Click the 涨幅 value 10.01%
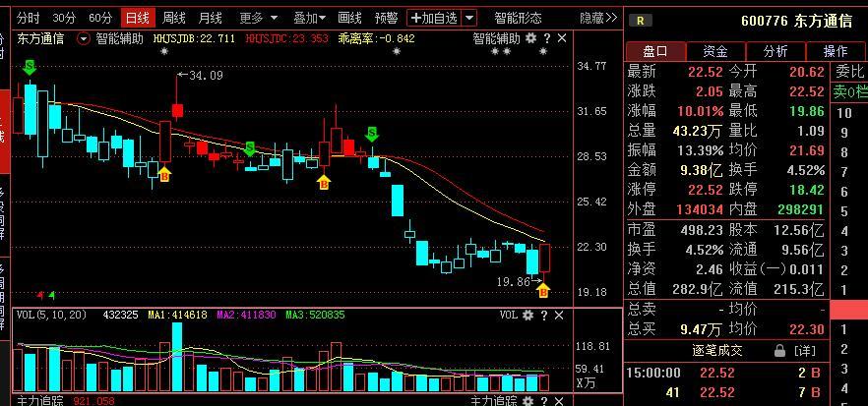868x406 pixels. 701,111
